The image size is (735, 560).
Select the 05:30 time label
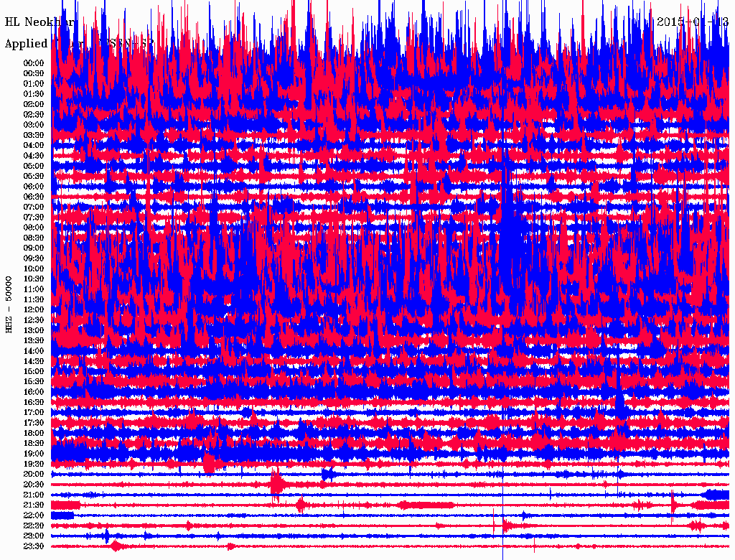[x=34, y=177]
